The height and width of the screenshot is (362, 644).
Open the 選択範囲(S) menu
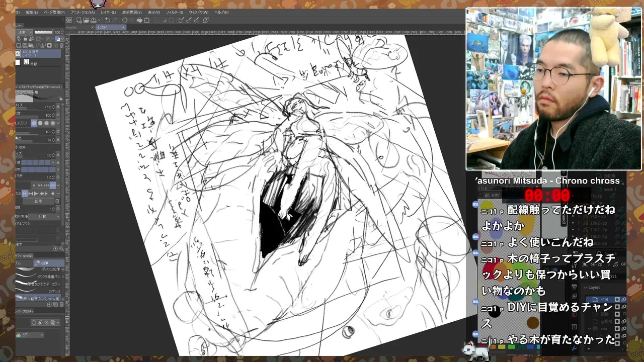click(x=132, y=12)
